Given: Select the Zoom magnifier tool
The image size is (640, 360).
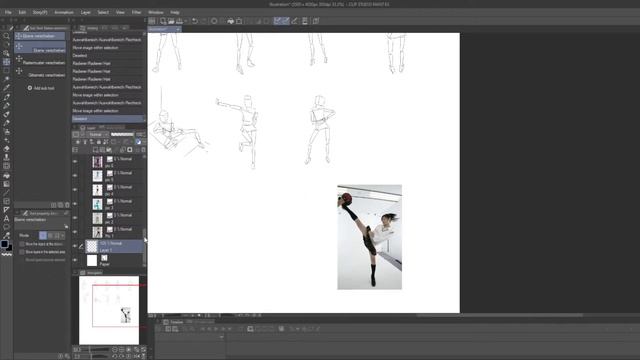Looking at the screenshot, I should click(6, 36).
